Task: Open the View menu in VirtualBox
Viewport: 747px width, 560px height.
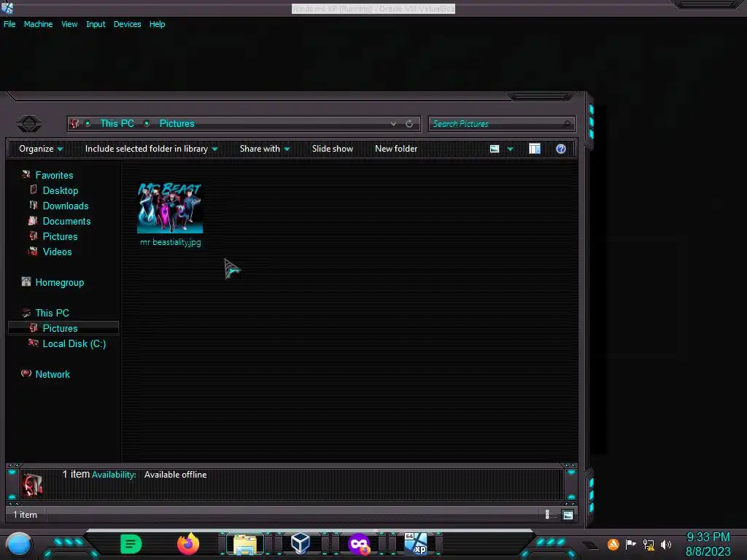Action: tap(69, 24)
